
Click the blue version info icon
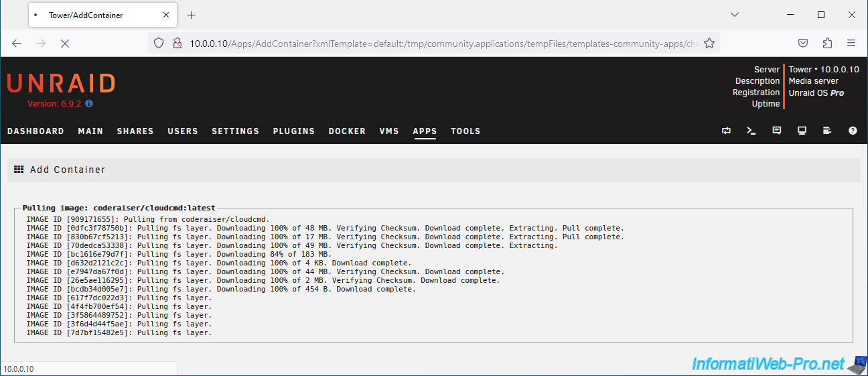(89, 104)
